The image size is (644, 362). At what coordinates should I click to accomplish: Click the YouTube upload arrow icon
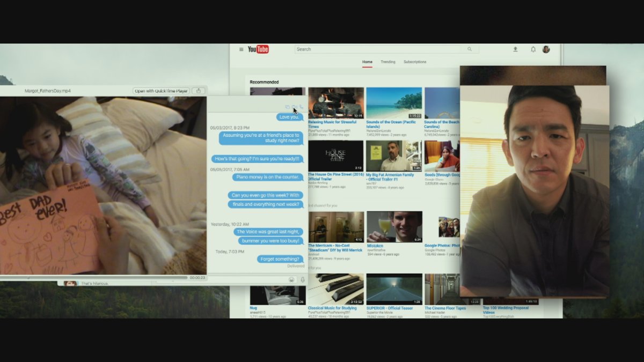coord(515,49)
